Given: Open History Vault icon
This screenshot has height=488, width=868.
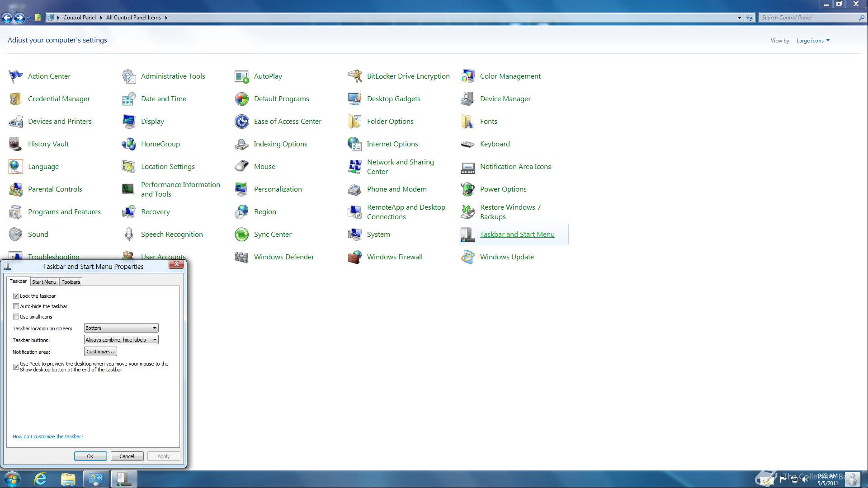Looking at the screenshot, I should coord(15,144).
